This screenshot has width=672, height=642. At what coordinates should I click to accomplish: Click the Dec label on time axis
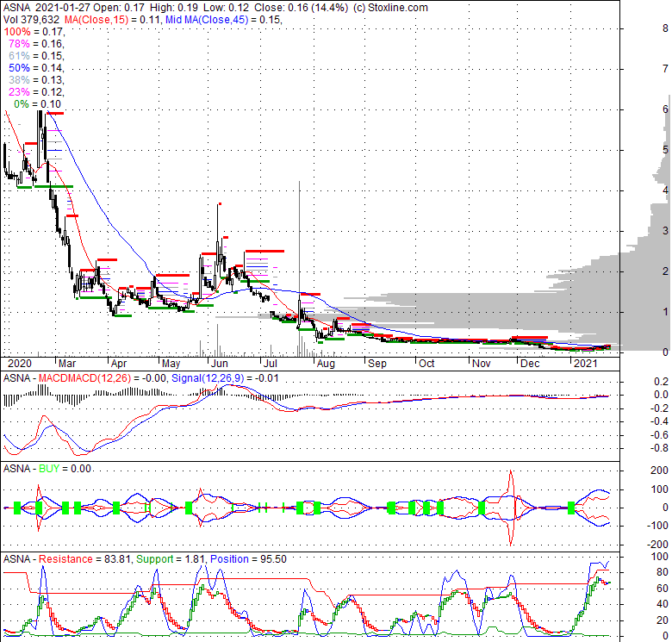pos(530,364)
